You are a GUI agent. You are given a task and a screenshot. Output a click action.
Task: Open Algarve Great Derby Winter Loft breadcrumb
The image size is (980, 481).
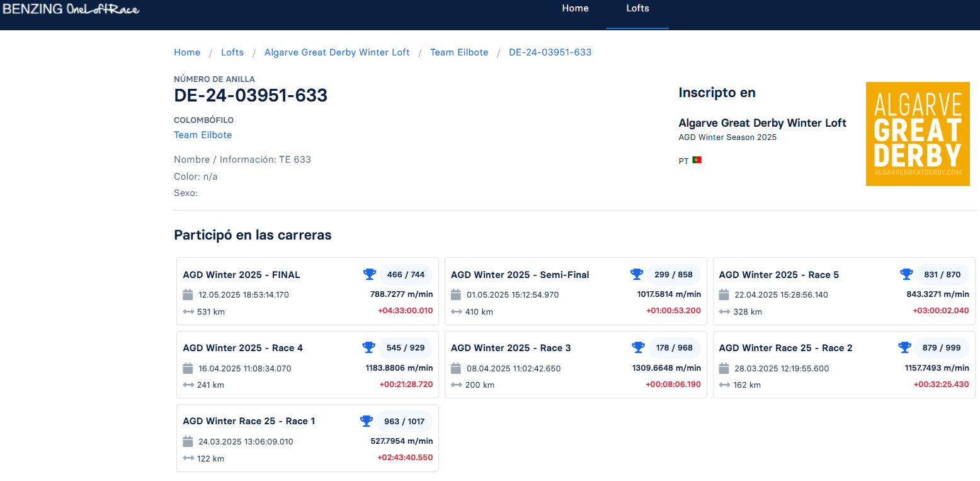coord(337,52)
